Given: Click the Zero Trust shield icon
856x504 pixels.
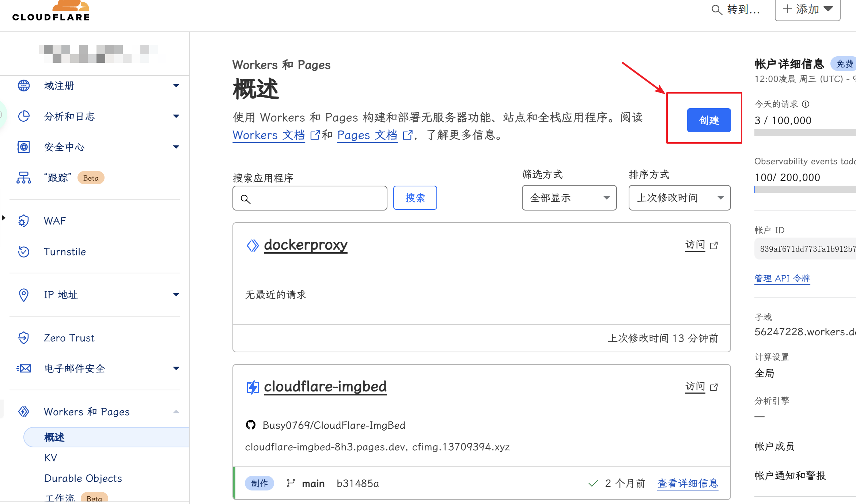Looking at the screenshot, I should coord(24,338).
